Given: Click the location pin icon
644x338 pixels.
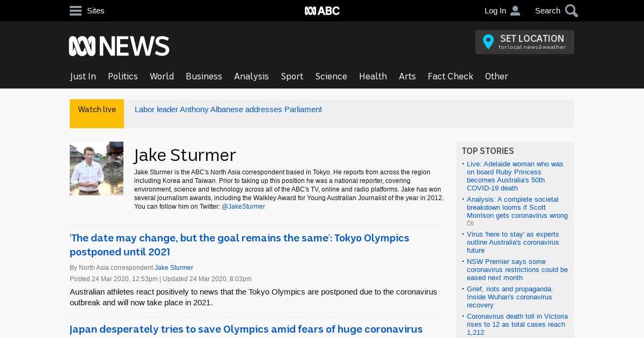Looking at the screenshot, I should (488, 42).
